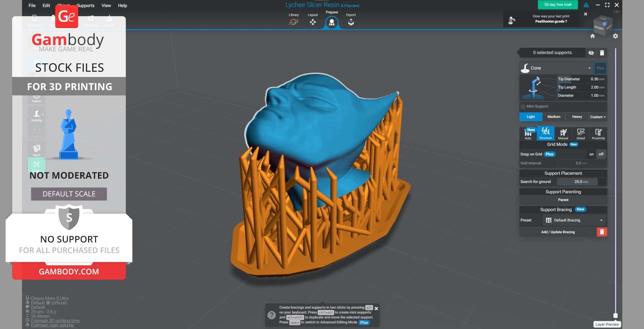Select the Island supports tool

[x=581, y=133]
